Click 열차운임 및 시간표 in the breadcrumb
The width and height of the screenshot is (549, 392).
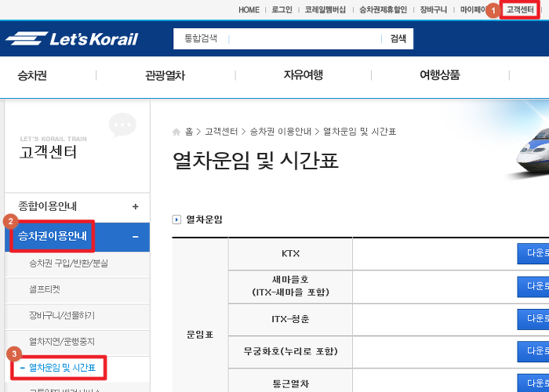359,132
